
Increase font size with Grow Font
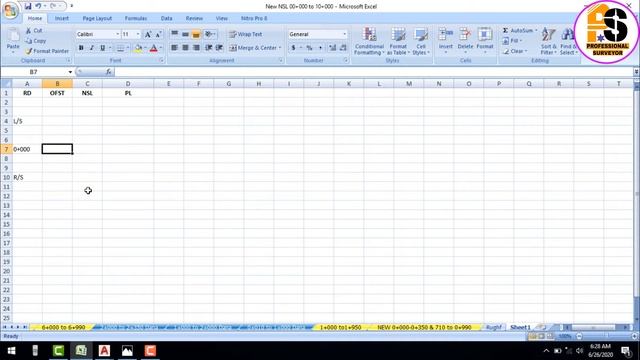pyautogui.click(x=148, y=34)
